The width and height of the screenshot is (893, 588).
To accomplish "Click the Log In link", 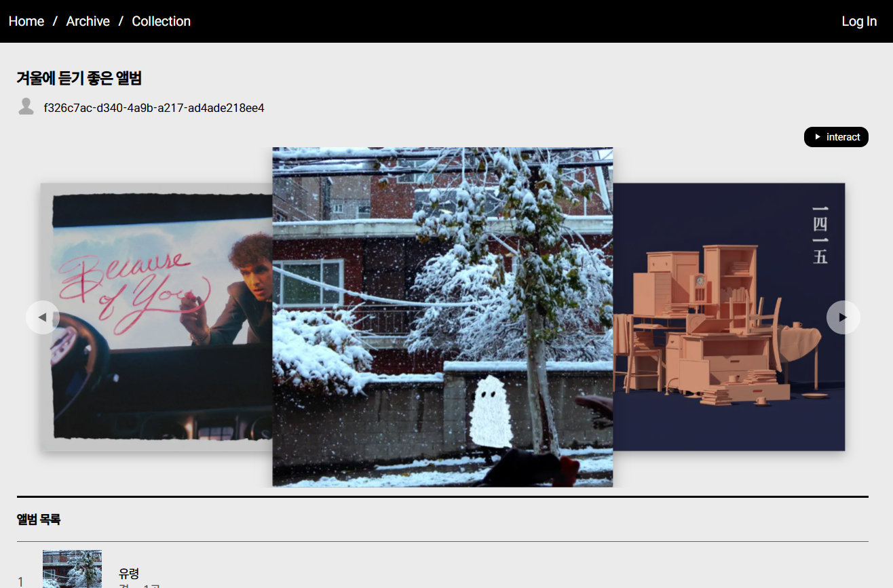I will (x=858, y=21).
